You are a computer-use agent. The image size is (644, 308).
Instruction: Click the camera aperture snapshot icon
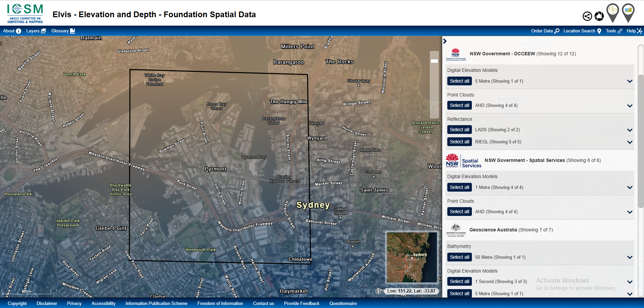click(x=599, y=16)
